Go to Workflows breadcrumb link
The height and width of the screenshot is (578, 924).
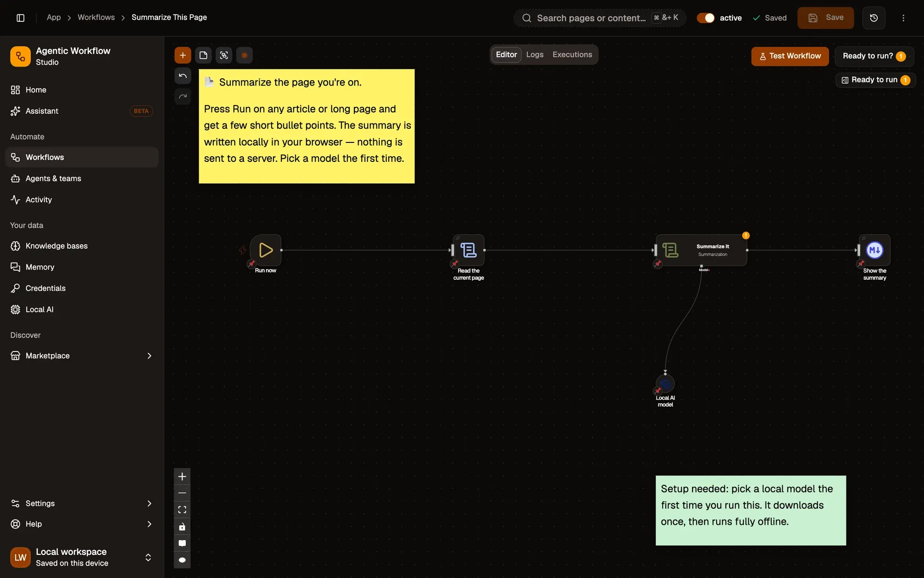point(96,18)
